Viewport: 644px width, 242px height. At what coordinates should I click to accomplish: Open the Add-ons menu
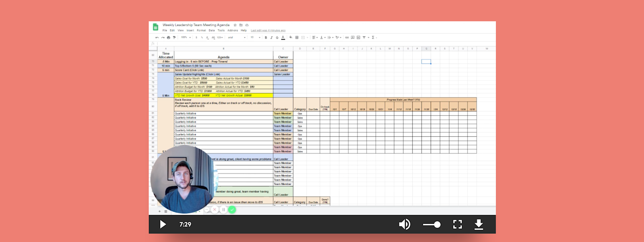[233, 30]
